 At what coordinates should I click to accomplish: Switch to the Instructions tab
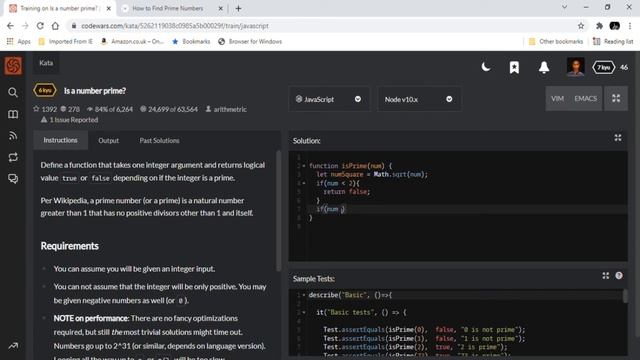coord(60,140)
